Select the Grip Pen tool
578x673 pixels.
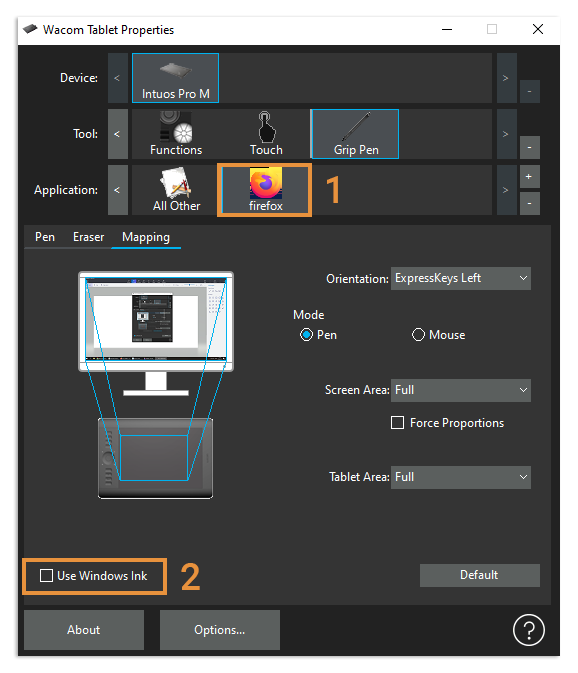(x=355, y=134)
